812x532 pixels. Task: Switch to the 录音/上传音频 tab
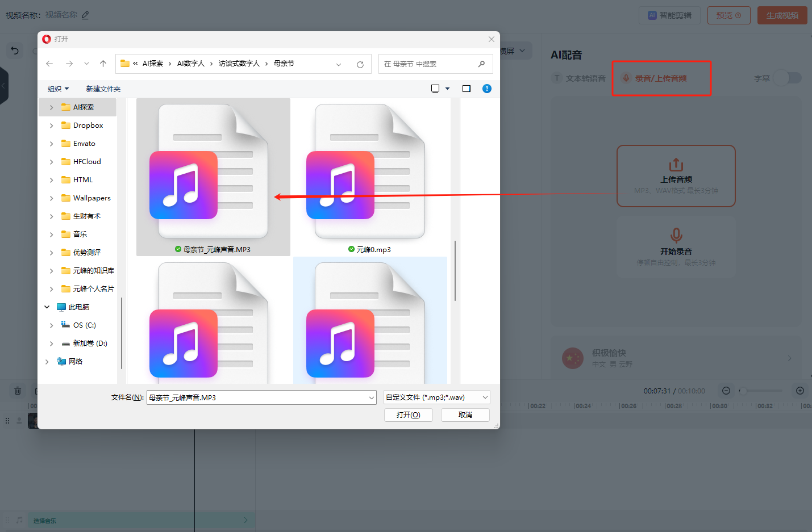click(655, 78)
